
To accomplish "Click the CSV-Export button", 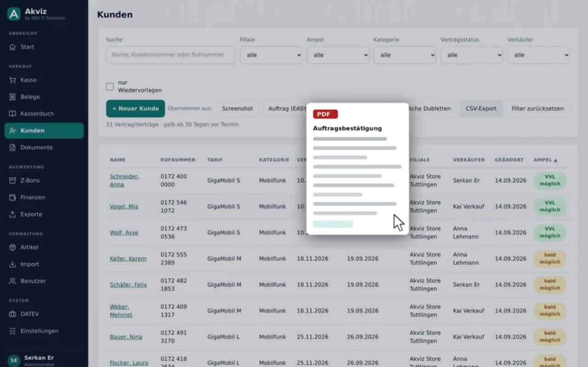I will tap(481, 109).
